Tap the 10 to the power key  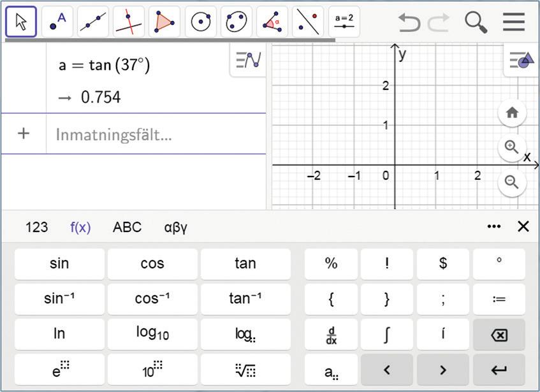pyautogui.click(x=152, y=370)
